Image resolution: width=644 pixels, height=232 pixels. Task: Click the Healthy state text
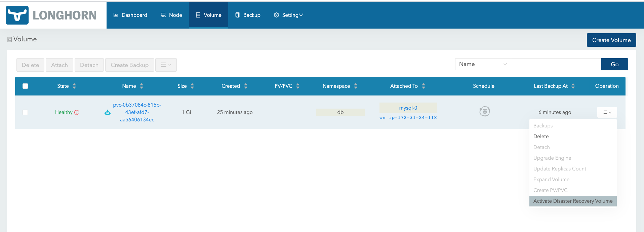64,112
